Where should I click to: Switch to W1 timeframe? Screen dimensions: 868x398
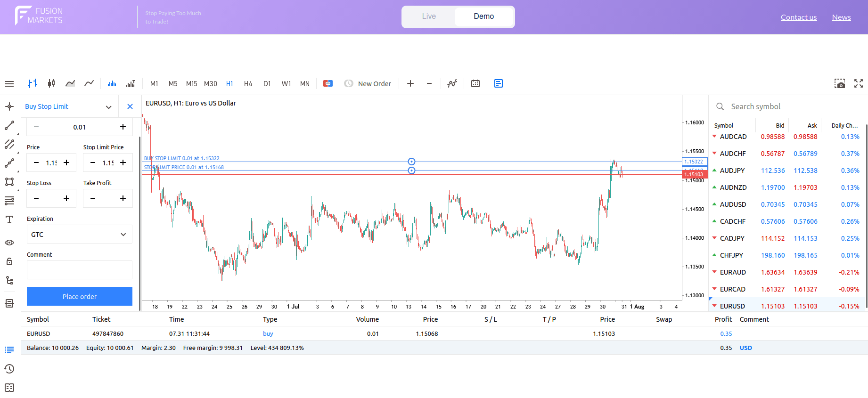tap(286, 83)
